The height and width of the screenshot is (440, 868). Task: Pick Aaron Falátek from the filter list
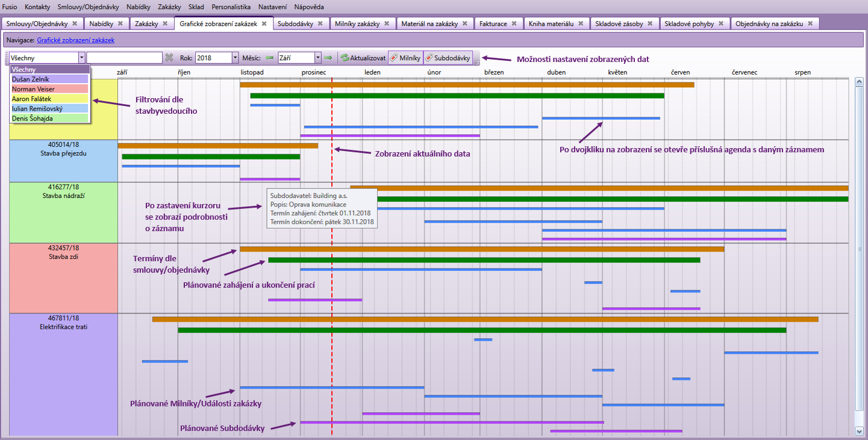coord(50,99)
